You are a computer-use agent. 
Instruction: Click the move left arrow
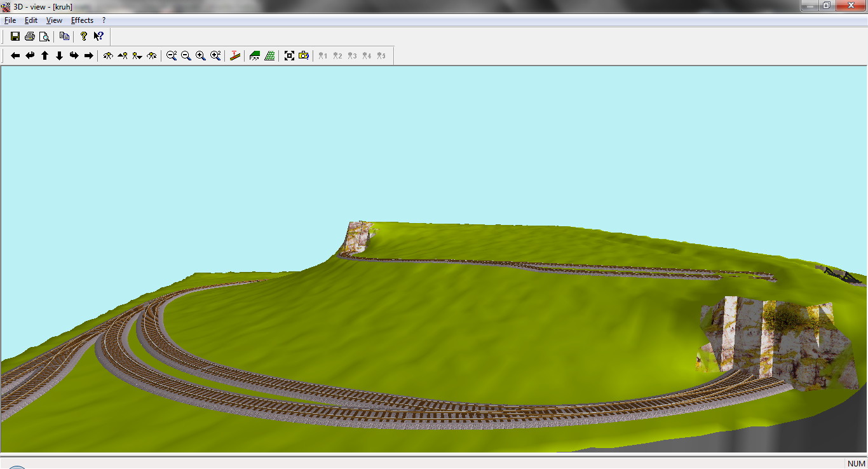click(15, 56)
